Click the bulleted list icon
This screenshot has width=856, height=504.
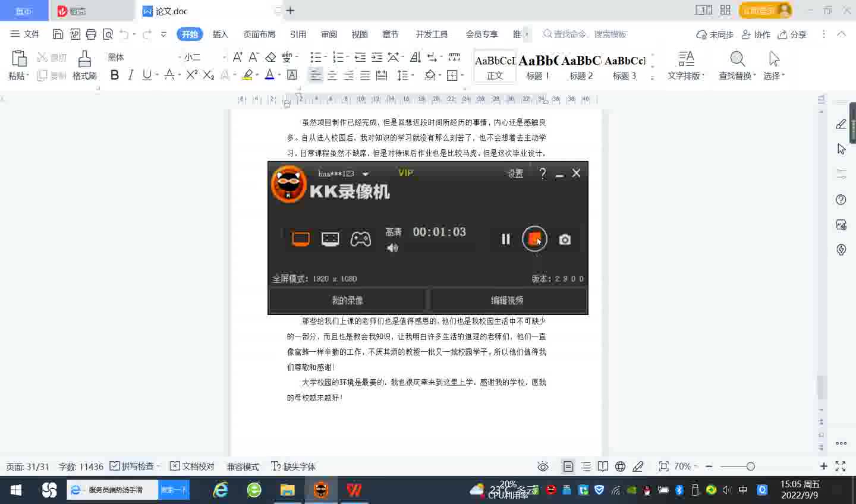(316, 57)
